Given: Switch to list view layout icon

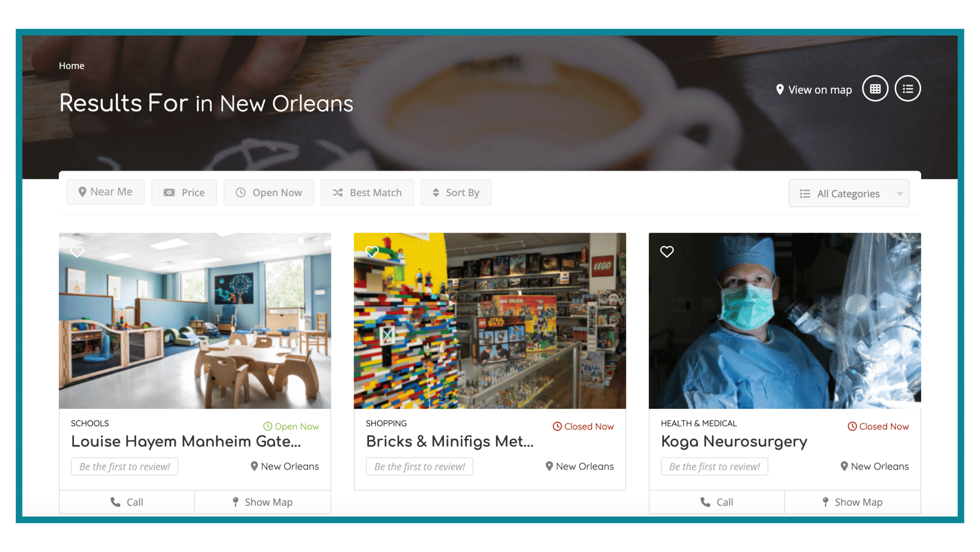Looking at the screenshot, I should pos(907,89).
